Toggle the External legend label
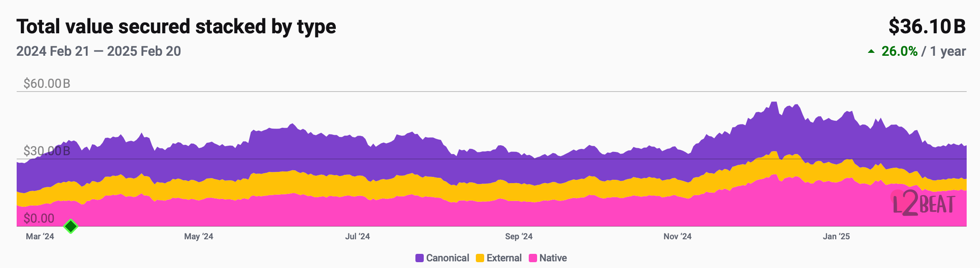Image resolution: width=980 pixels, height=268 pixels. (504, 258)
